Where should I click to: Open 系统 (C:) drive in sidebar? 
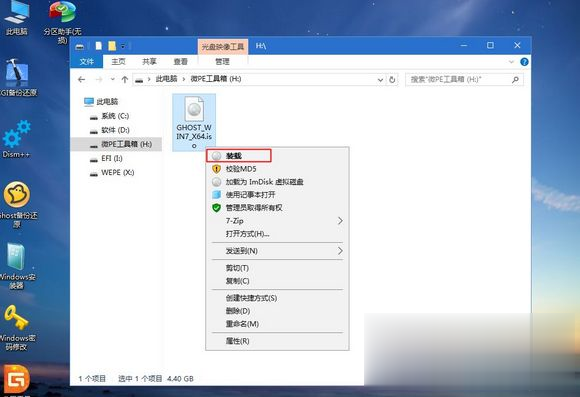coord(115,116)
